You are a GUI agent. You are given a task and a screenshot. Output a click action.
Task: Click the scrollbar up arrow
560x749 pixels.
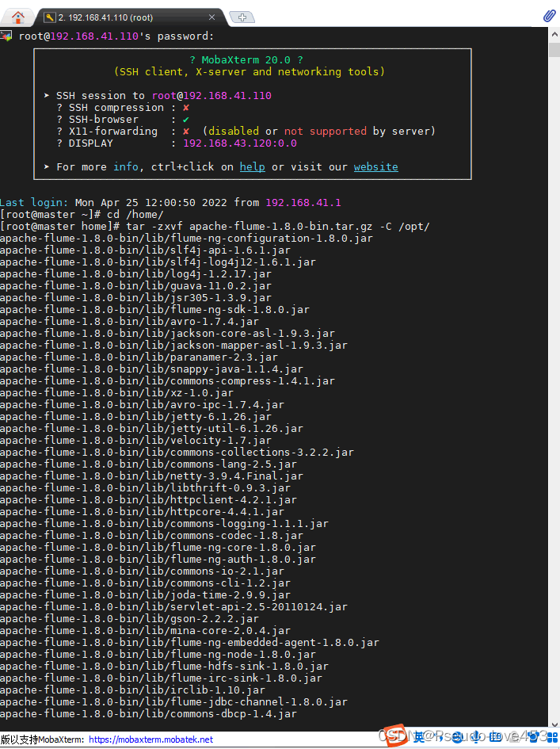(x=554, y=34)
